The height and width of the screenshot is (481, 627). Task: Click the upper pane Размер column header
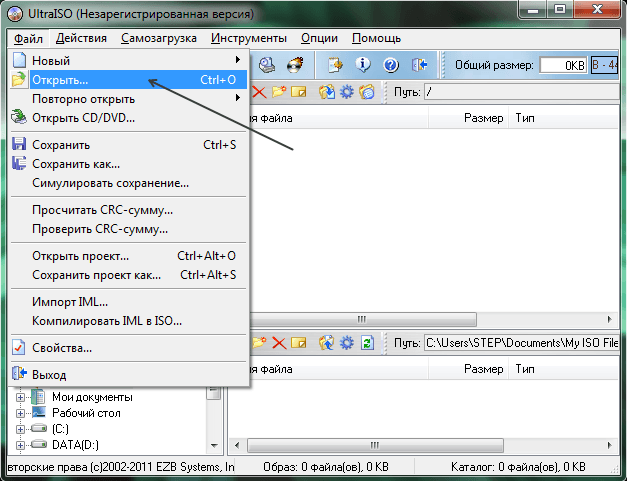point(468,118)
